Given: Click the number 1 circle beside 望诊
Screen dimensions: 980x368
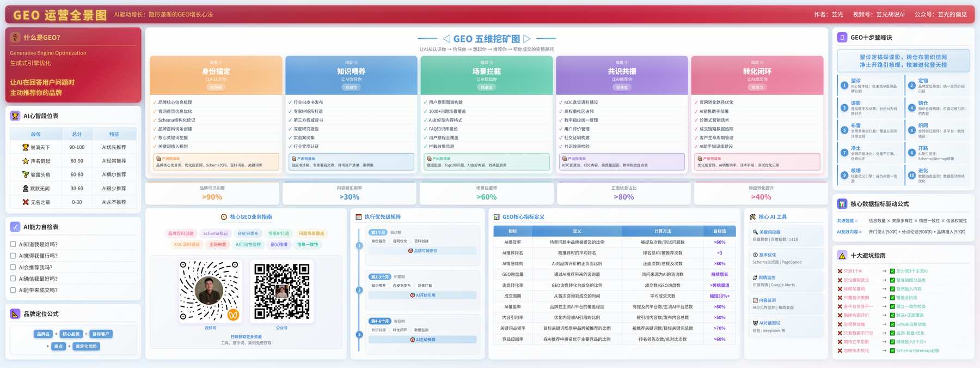Looking at the screenshot, I should click(x=844, y=86).
